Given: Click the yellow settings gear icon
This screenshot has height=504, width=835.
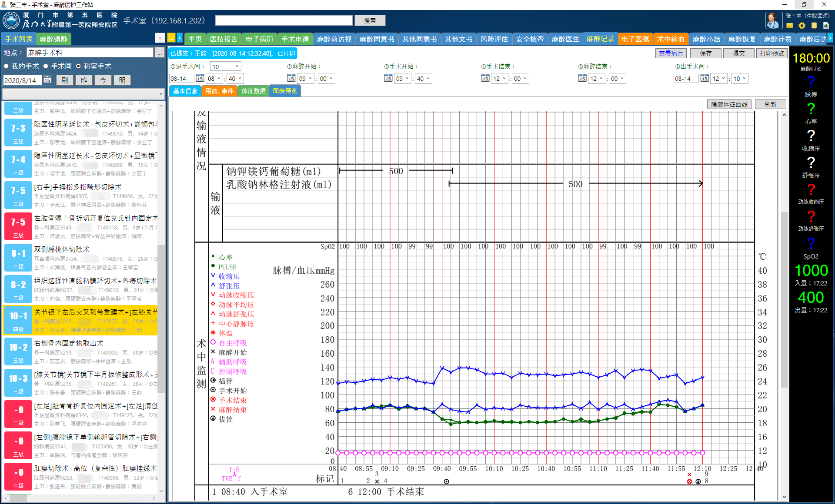Looking at the screenshot, I should pos(802,26).
